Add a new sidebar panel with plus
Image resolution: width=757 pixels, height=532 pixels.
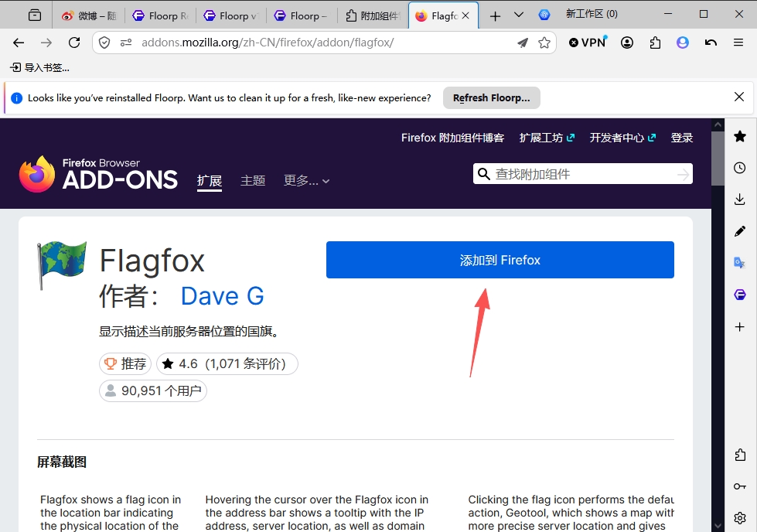point(740,327)
